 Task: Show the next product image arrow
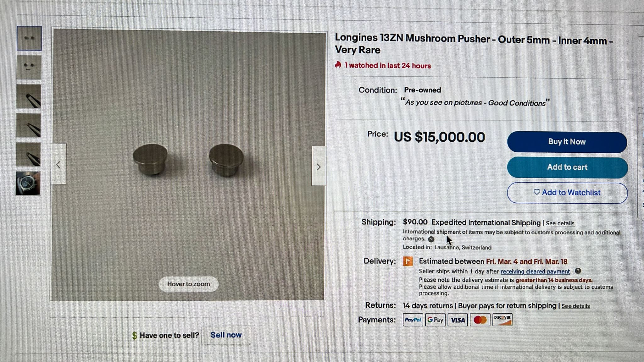coord(319,166)
